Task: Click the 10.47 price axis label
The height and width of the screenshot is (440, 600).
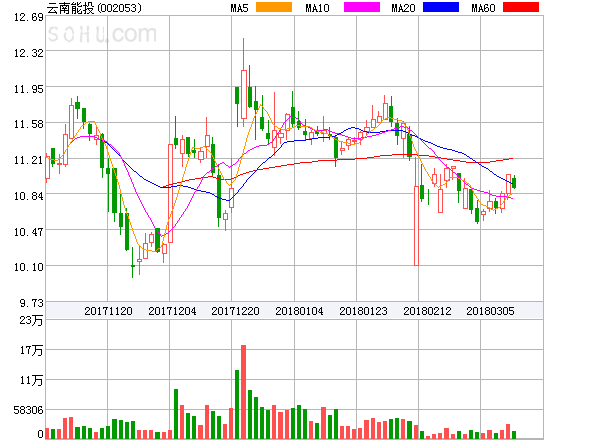Action: [x=29, y=232]
